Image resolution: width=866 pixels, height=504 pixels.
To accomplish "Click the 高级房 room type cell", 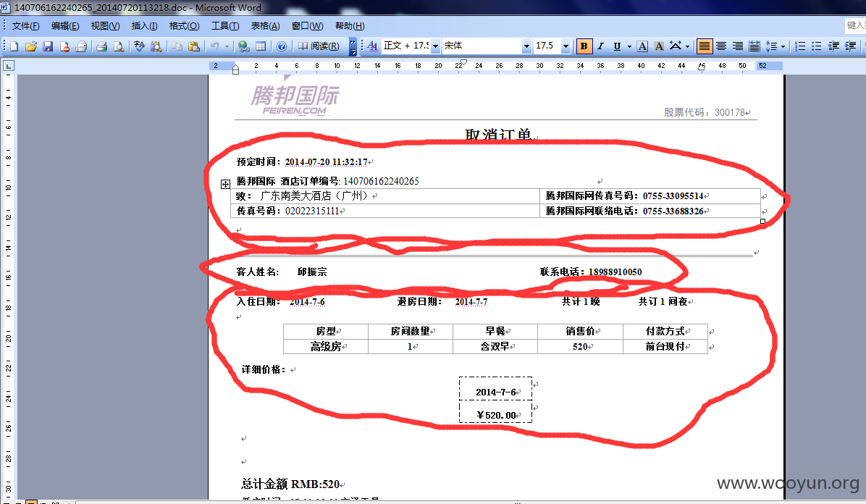I will pos(326,346).
